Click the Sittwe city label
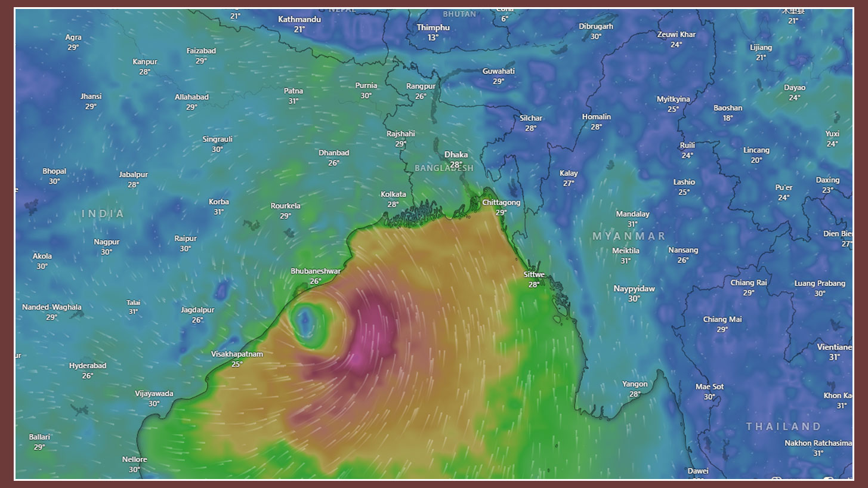The height and width of the screenshot is (488, 868). pos(534,275)
